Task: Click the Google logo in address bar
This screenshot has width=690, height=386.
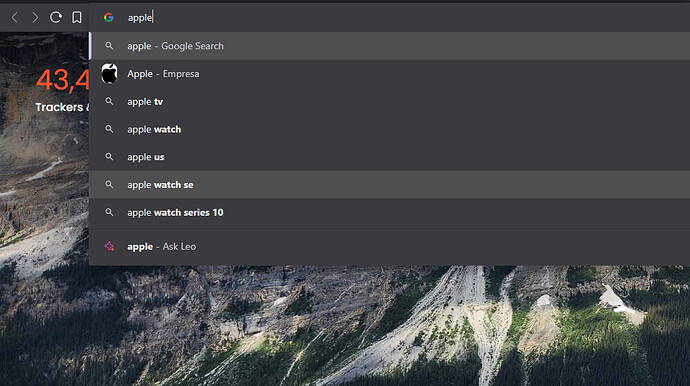Action: click(x=109, y=18)
